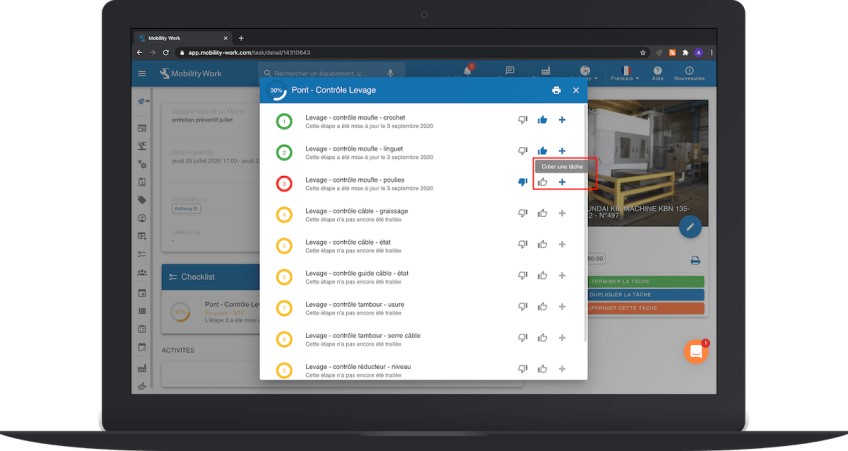Close the Pont - Contrôle Levage dialog

tap(576, 90)
